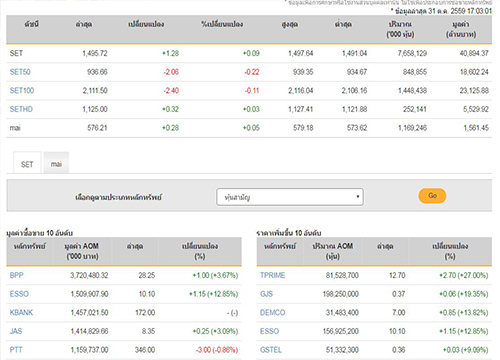This screenshot has height=360, width=500.
Task: Select the SET index value 1,495.72
Action: (x=95, y=53)
